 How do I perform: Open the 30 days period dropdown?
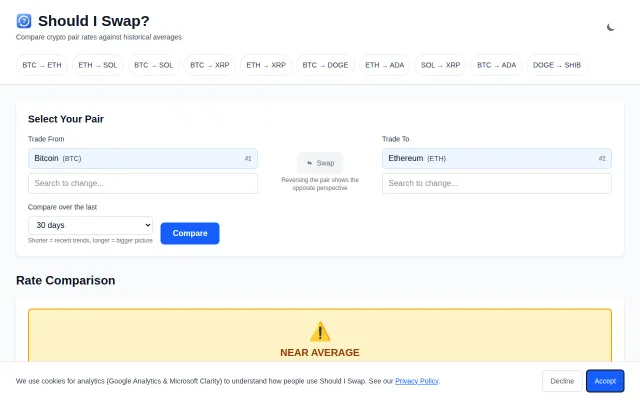pos(91,225)
